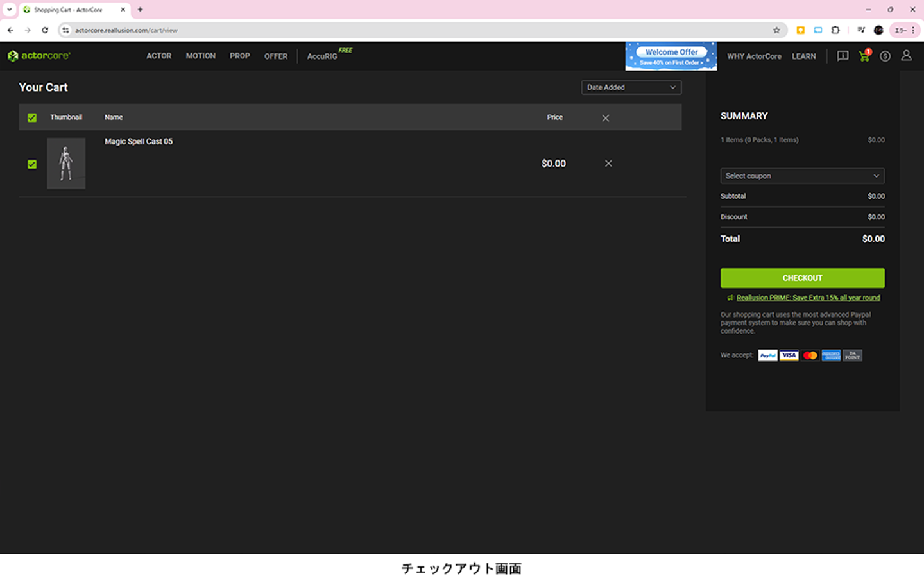Go to the AccuRIG page

coord(322,56)
